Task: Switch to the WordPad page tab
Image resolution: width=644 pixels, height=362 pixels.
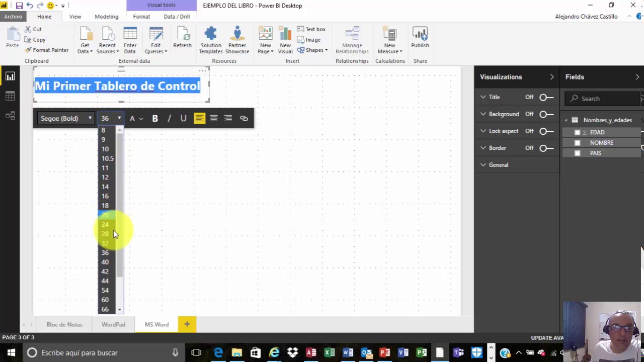Action: point(113,325)
